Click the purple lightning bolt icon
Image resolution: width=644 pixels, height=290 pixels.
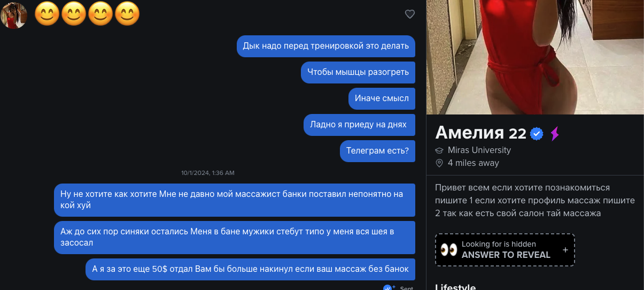(x=555, y=134)
